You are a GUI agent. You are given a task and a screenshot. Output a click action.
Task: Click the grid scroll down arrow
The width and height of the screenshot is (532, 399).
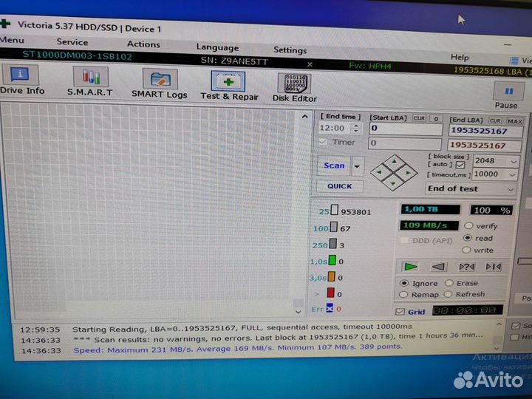click(298, 312)
